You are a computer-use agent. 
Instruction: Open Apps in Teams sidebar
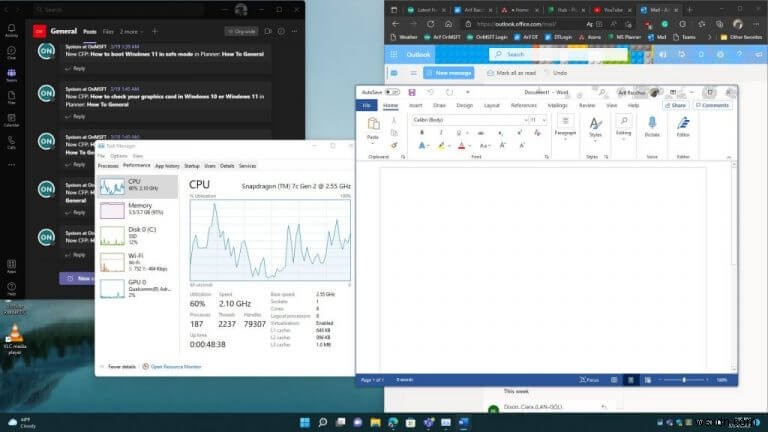coord(11,266)
